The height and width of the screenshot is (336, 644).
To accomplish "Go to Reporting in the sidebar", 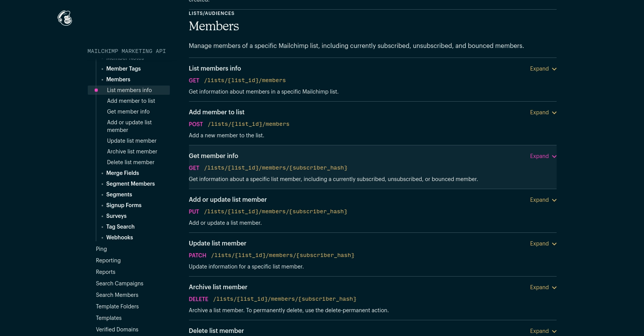I will [108, 260].
